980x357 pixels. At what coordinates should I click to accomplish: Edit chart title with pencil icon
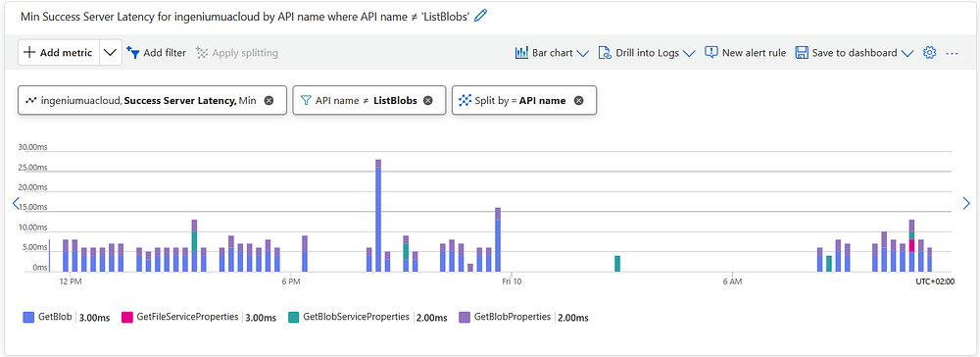point(480,17)
